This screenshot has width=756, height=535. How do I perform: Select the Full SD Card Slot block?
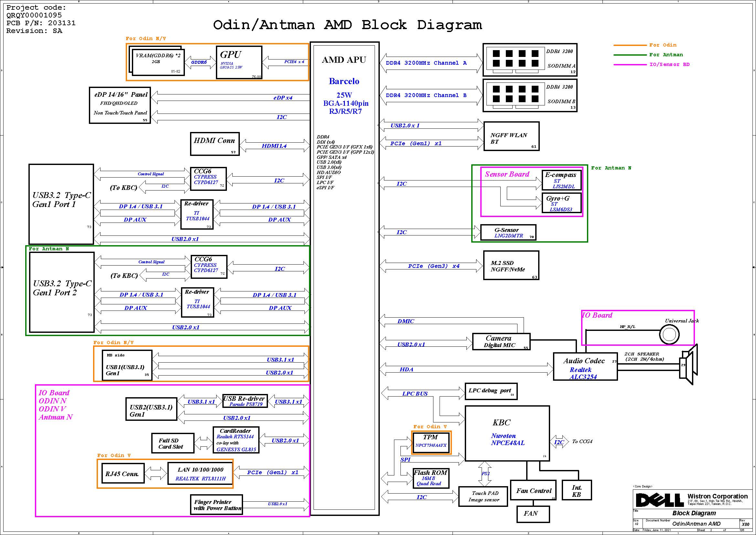tap(173, 443)
